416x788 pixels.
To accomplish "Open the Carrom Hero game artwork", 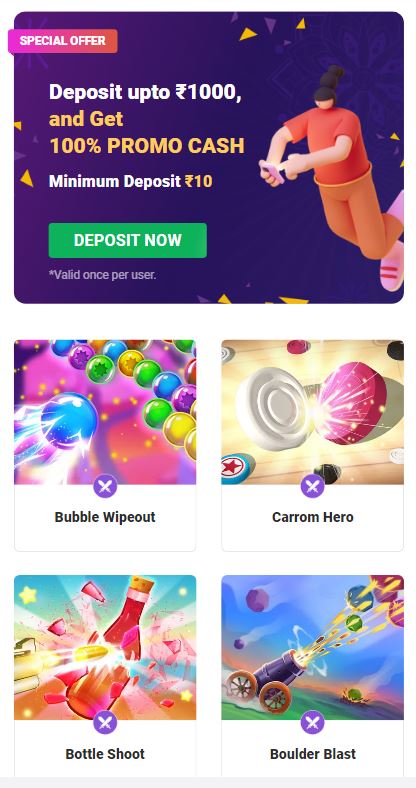I will click(x=313, y=412).
